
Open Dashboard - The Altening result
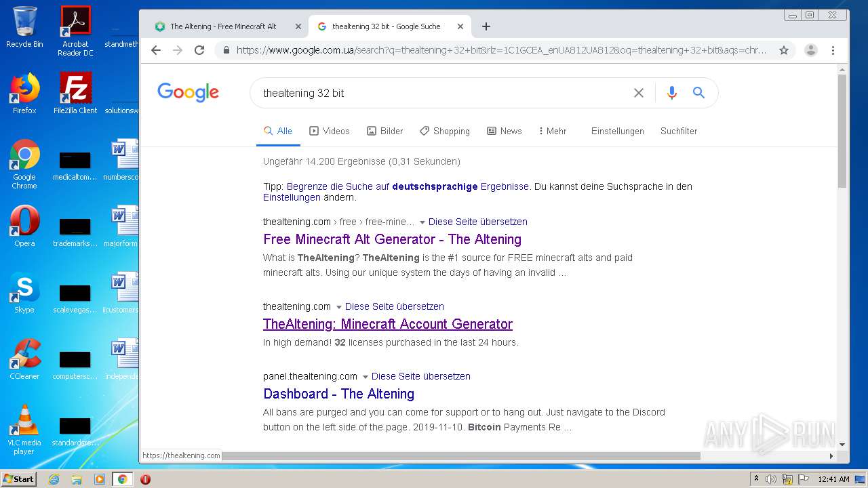[338, 394]
